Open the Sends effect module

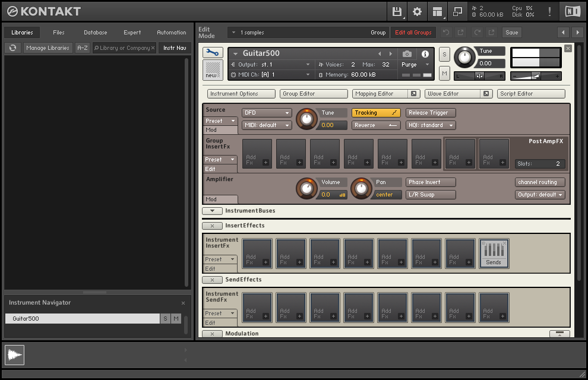tap(494, 254)
